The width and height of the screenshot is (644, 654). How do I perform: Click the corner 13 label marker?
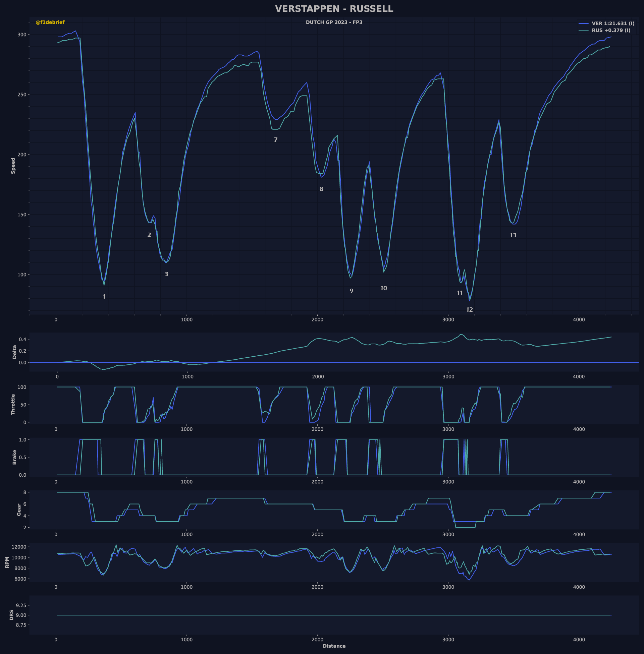pyautogui.click(x=513, y=235)
